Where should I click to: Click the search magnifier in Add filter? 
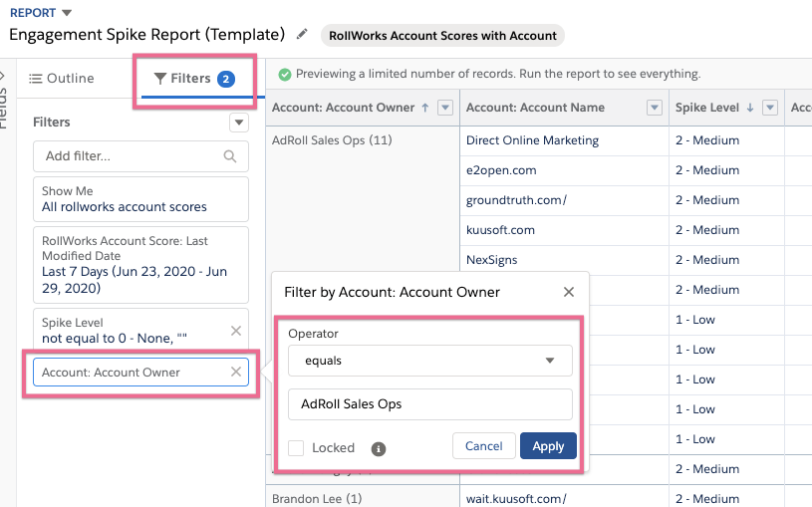[230, 155]
